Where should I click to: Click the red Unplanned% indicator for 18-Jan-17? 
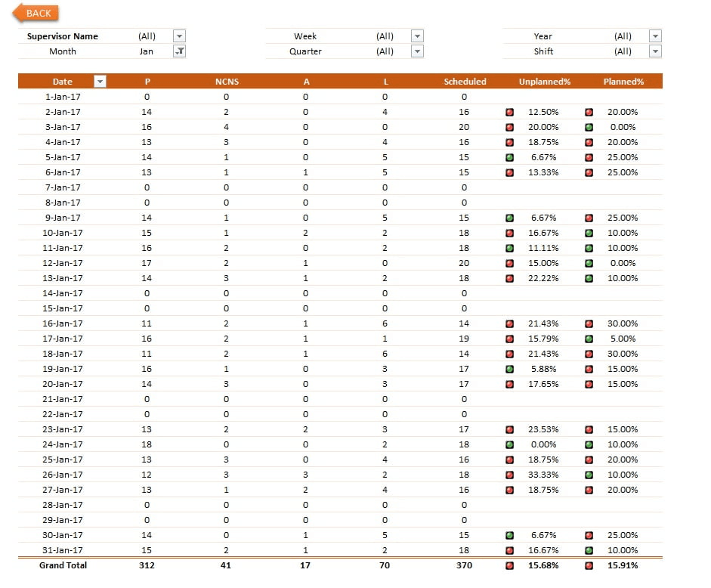pyautogui.click(x=510, y=354)
